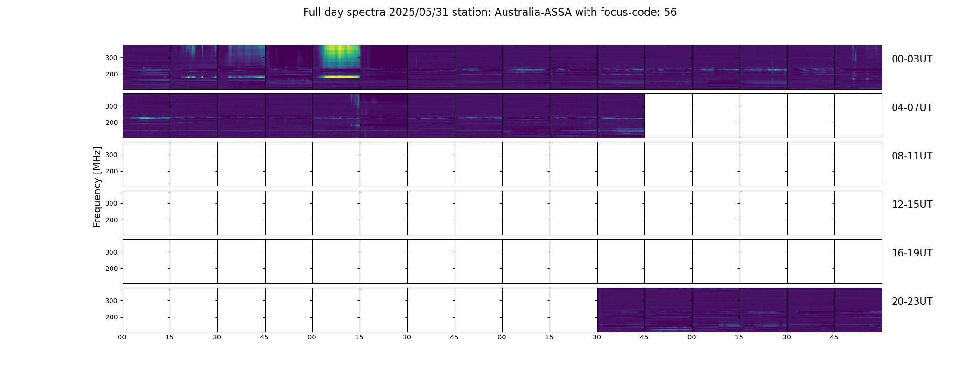Viewport: 980px width, 373px height.
Task: Click the 20-23UT row label
Action: click(912, 302)
